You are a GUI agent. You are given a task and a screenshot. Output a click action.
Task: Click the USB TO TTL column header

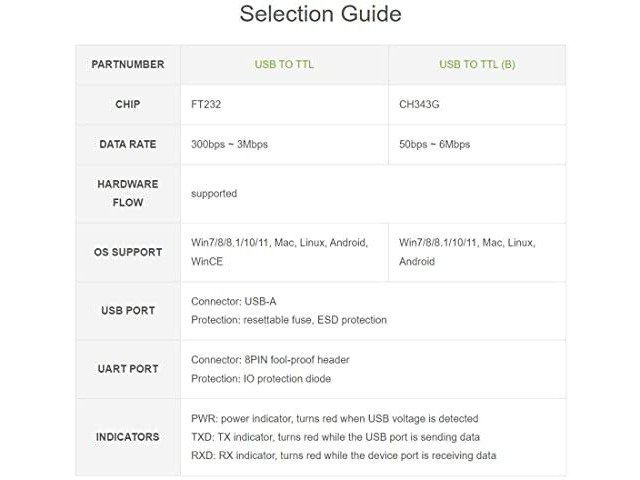click(284, 64)
